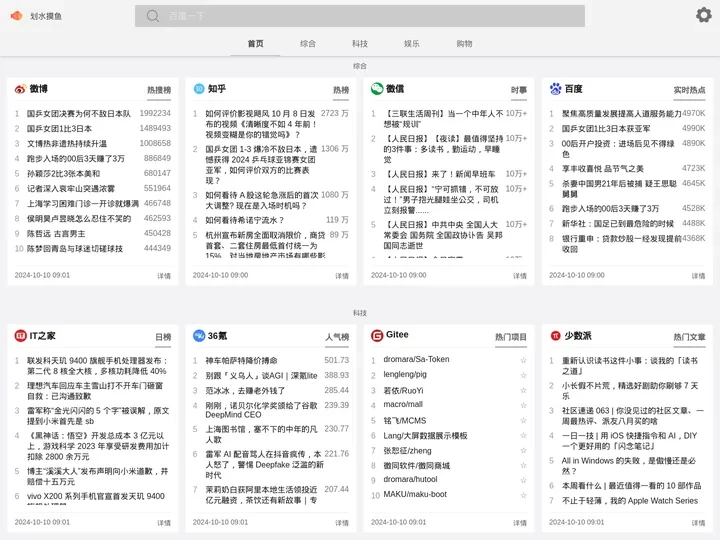
Task: Star the 若依/RuoYi project
Action: 523,390
